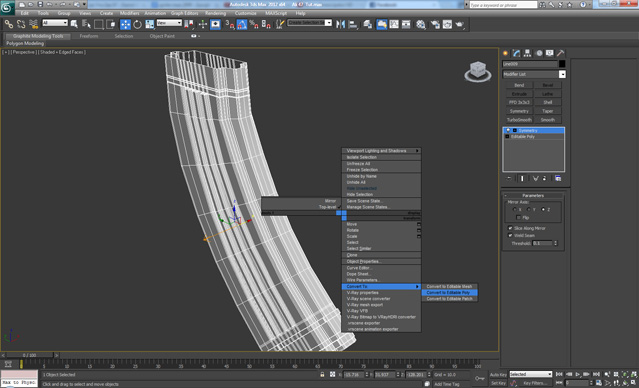
Task: Click the Key Filters button
Action: point(535,383)
